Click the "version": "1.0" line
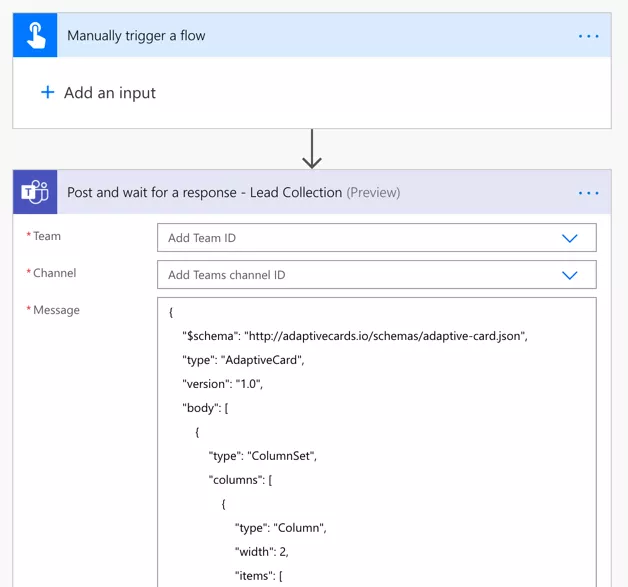This screenshot has width=628, height=587. [222, 384]
